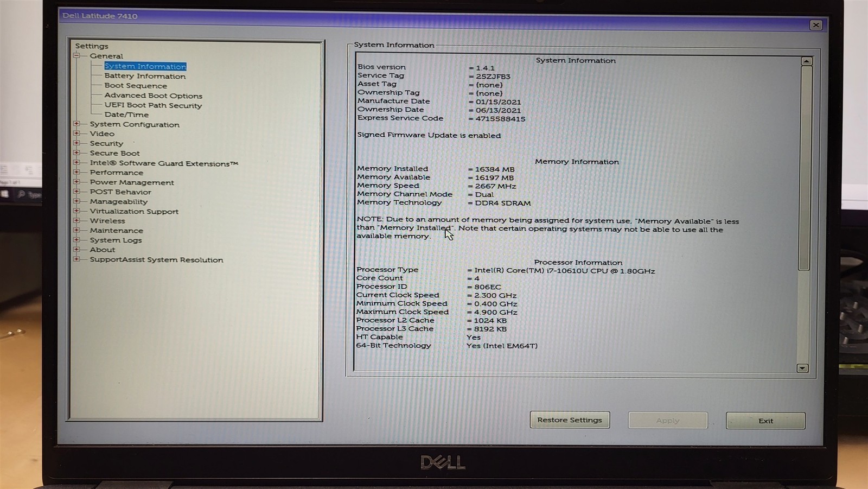The image size is (868, 489).
Task: Expand the Performance node
Action: (x=76, y=172)
